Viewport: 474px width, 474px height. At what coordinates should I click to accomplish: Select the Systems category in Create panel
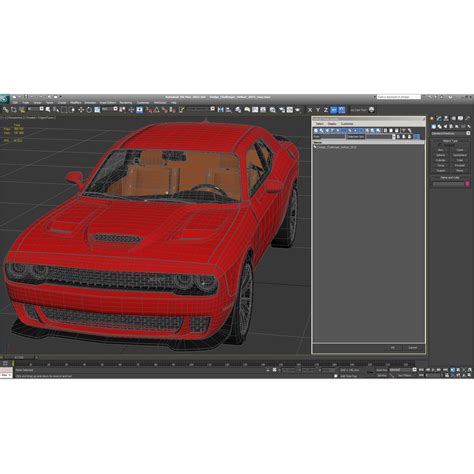pos(469,126)
